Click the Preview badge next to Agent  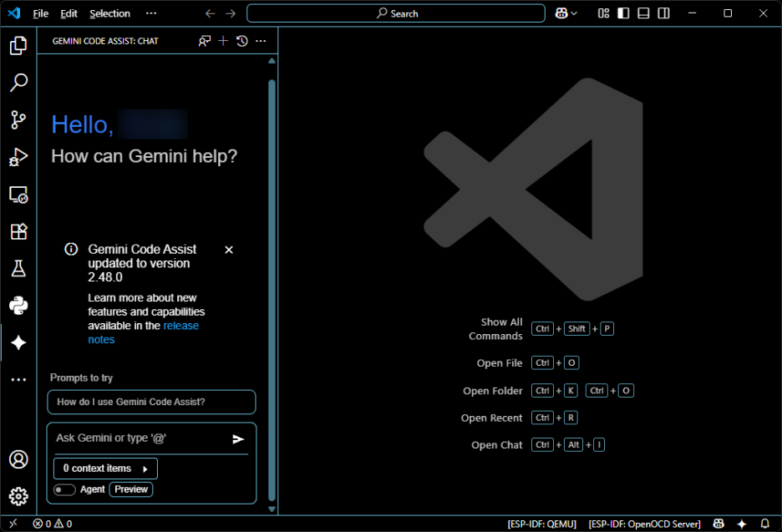point(131,489)
